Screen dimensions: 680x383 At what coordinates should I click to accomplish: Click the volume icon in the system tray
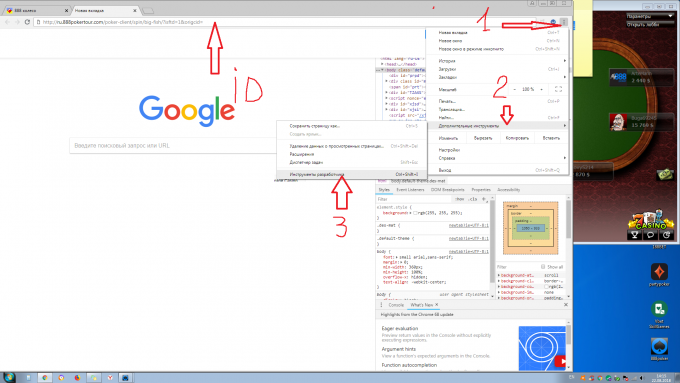[641, 378]
